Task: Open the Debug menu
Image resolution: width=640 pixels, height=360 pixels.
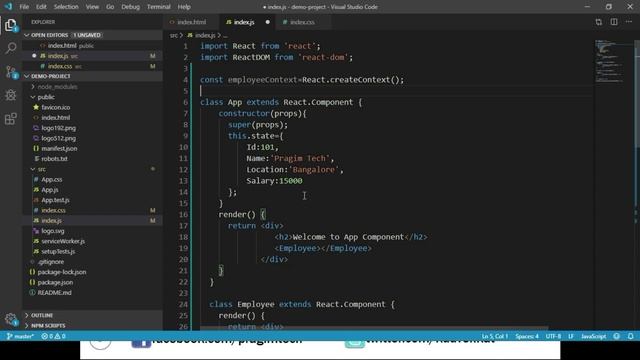Action: tap(131, 7)
